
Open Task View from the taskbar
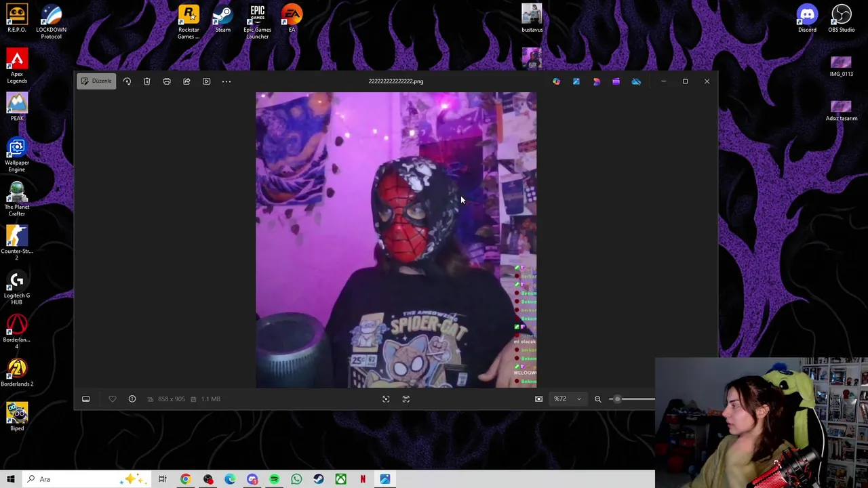(163, 479)
